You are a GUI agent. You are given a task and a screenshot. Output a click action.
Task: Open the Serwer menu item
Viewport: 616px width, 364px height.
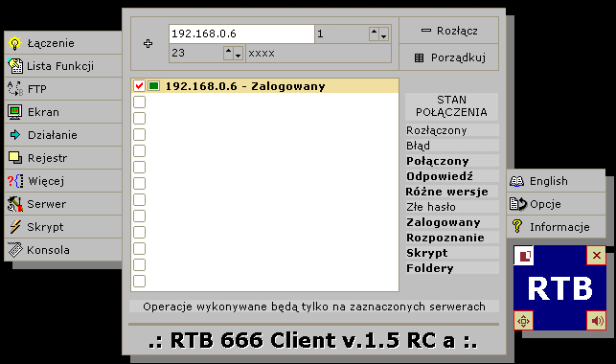pos(63,204)
